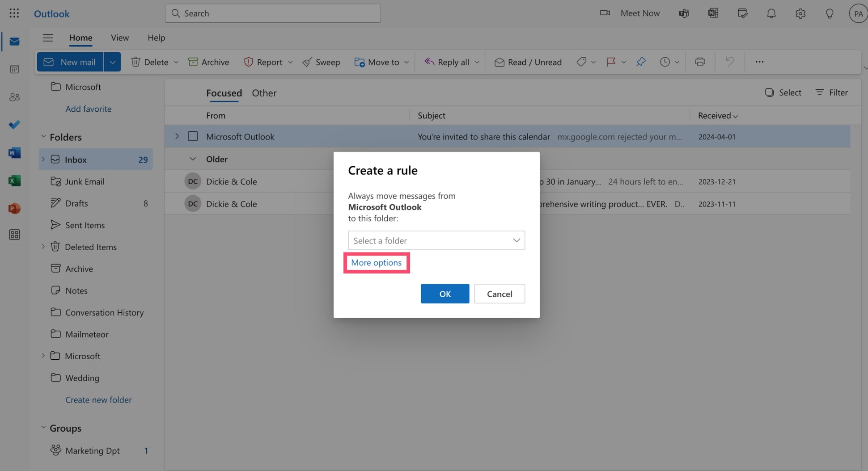Open the Filter button
Image resolution: width=868 pixels, height=471 pixels.
tap(831, 93)
